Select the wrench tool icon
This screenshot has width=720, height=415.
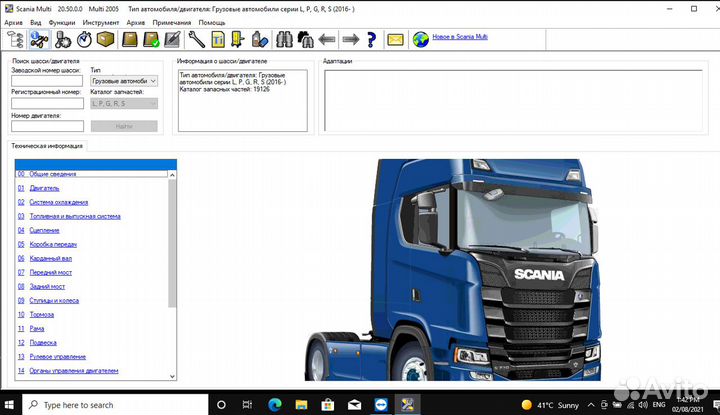tap(197, 40)
